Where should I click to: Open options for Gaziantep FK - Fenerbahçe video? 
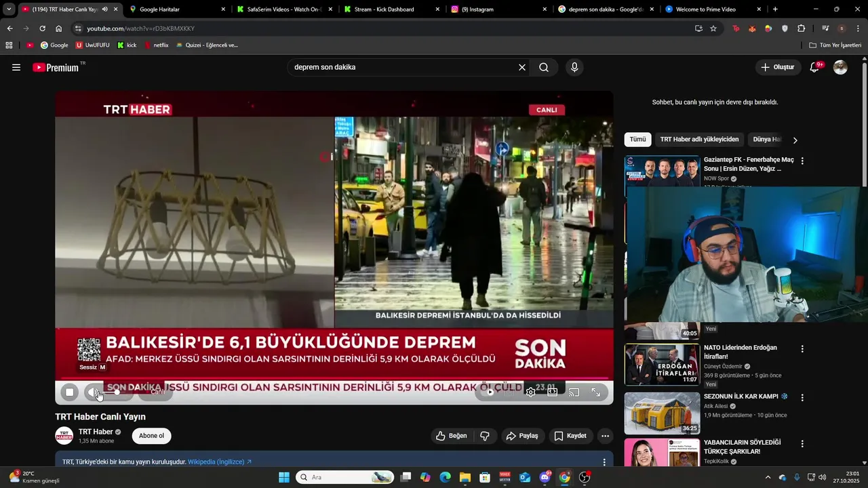tap(802, 161)
